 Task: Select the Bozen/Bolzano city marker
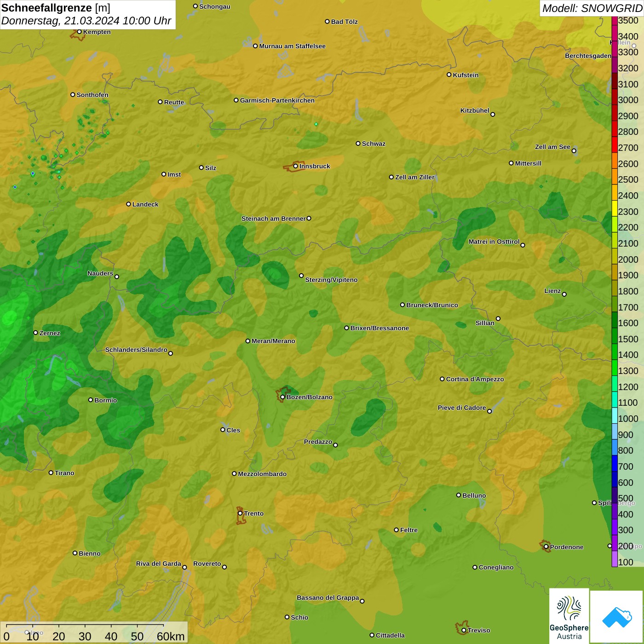(282, 397)
